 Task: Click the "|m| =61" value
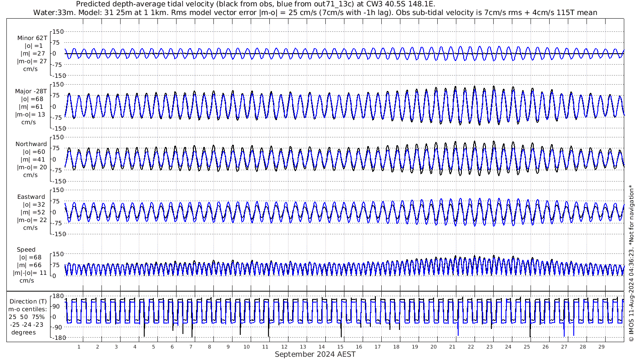(x=31, y=106)
